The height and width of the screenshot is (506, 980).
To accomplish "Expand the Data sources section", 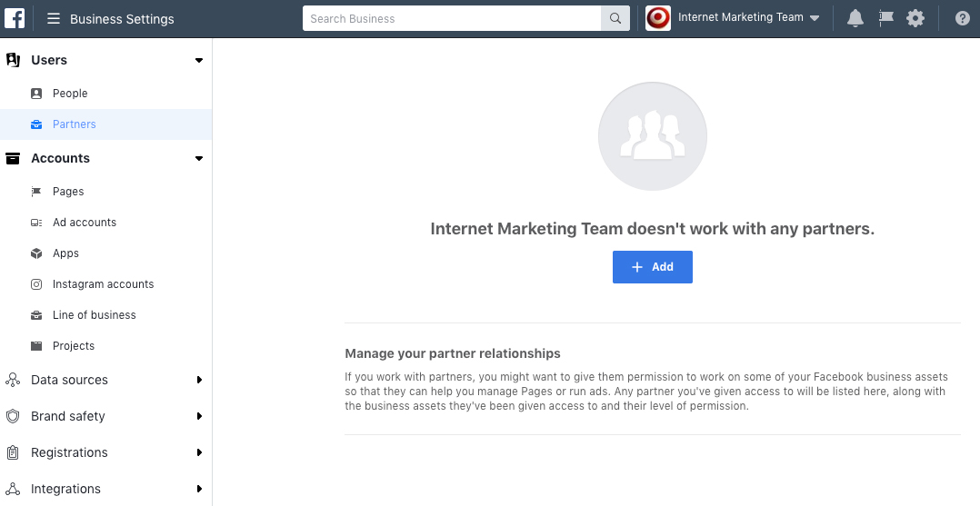I will 199,381.
